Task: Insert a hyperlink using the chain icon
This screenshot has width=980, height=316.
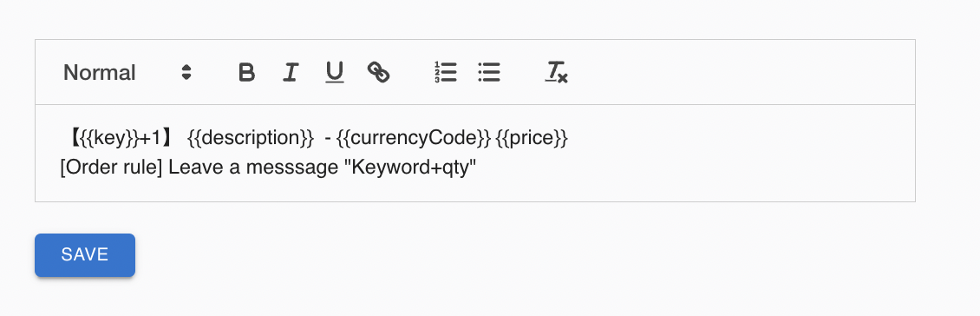Action: pyautogui.click(x=379, y=73)
